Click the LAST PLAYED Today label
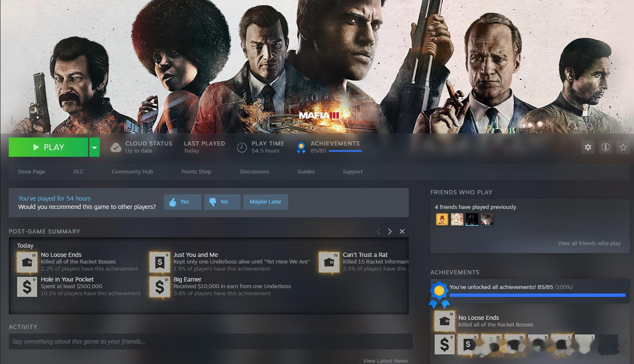This screenshot has height=364, width=634. [x=204, y=147]
